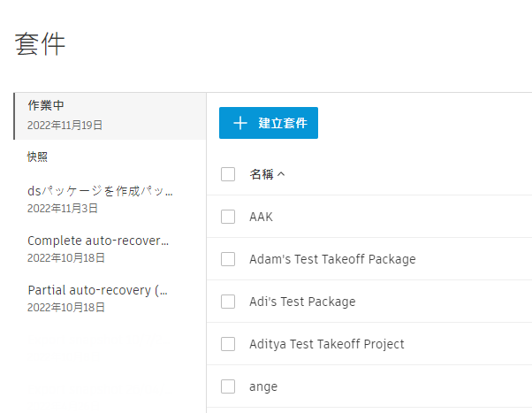Open Adi's Test Package
This screenshot has width=532, height=413.
[x=302, y=302]
